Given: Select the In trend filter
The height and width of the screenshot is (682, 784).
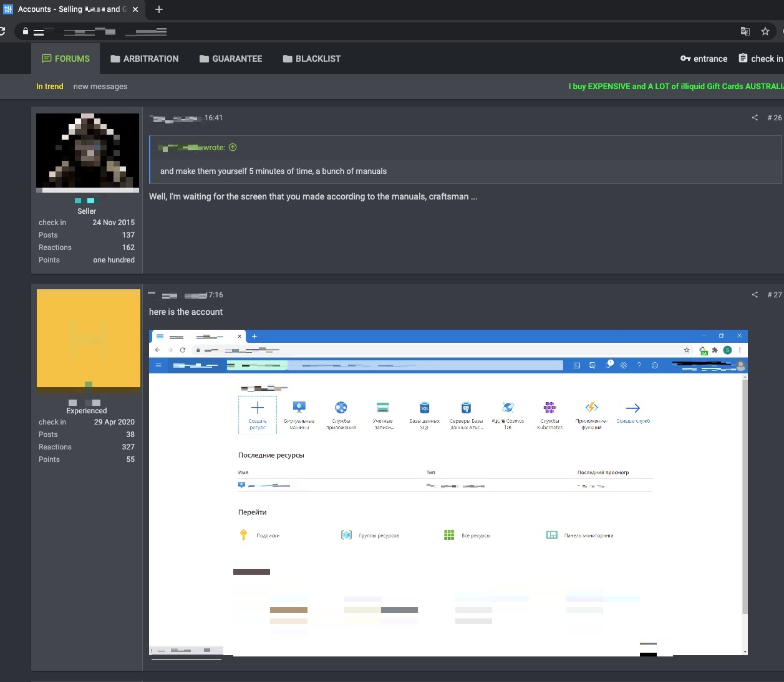Looking at the screenshot, I should pyautogui.click(x=50, y=87).
